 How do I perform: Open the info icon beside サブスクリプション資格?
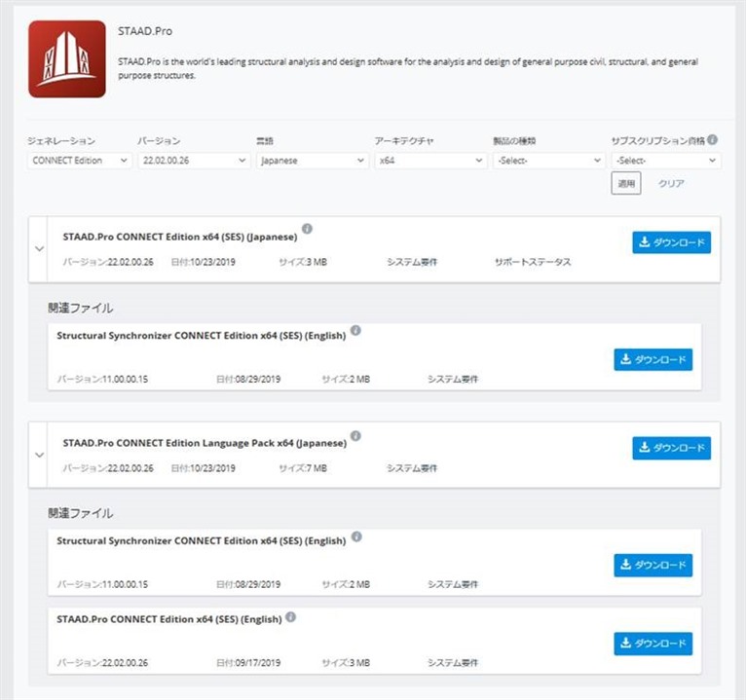pos(712,139)
